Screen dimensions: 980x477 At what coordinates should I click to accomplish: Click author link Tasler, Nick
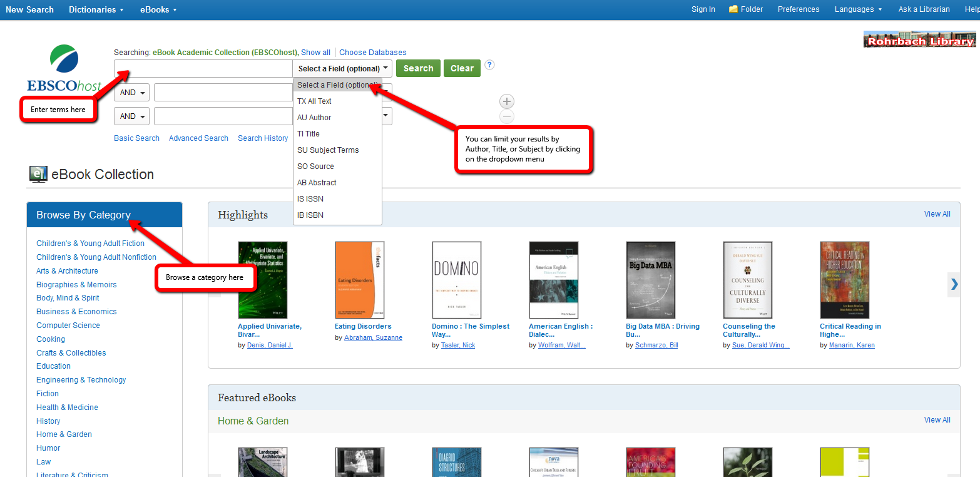pos(458,346)
